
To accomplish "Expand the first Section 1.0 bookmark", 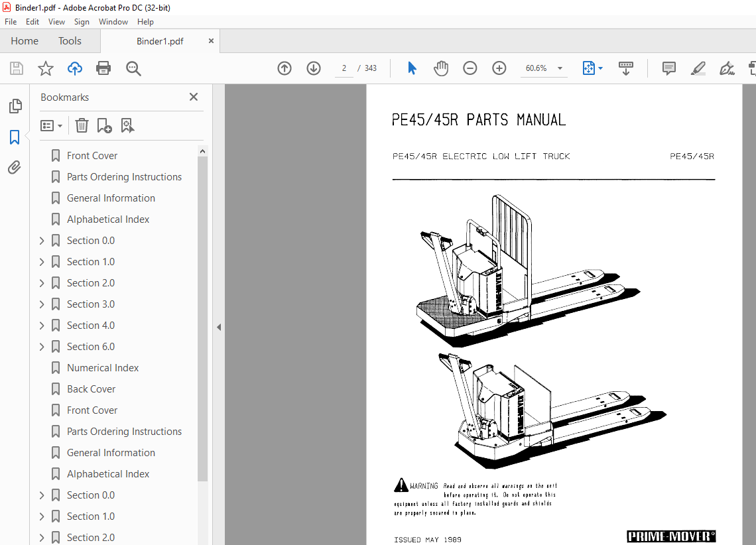I will 42,262.
